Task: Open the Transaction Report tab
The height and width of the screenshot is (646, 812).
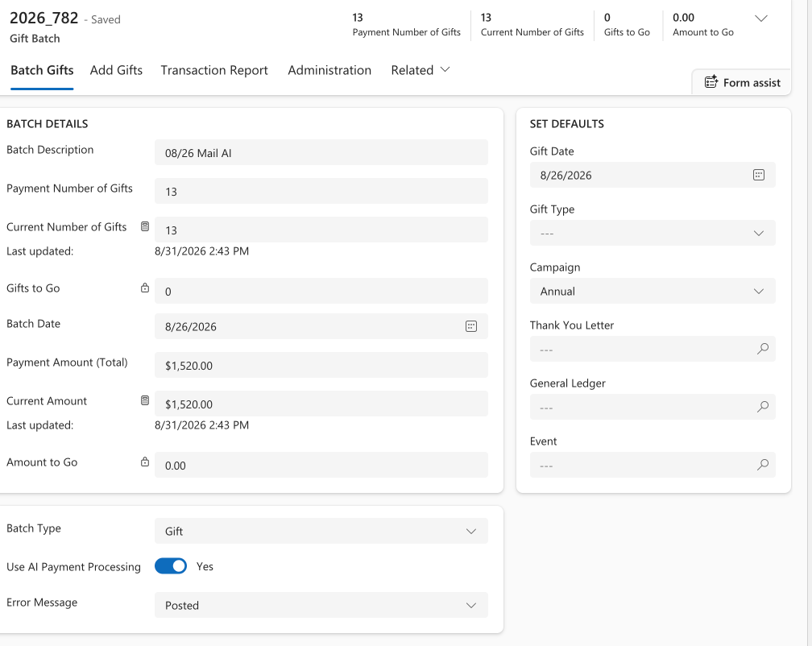Action: pos(214,70)
